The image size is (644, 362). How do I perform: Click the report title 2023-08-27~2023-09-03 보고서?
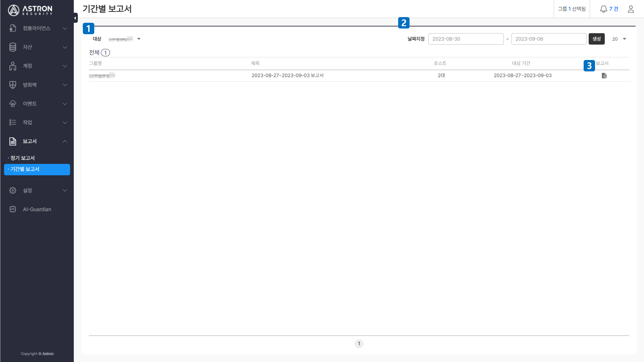(x=287, y=75)
